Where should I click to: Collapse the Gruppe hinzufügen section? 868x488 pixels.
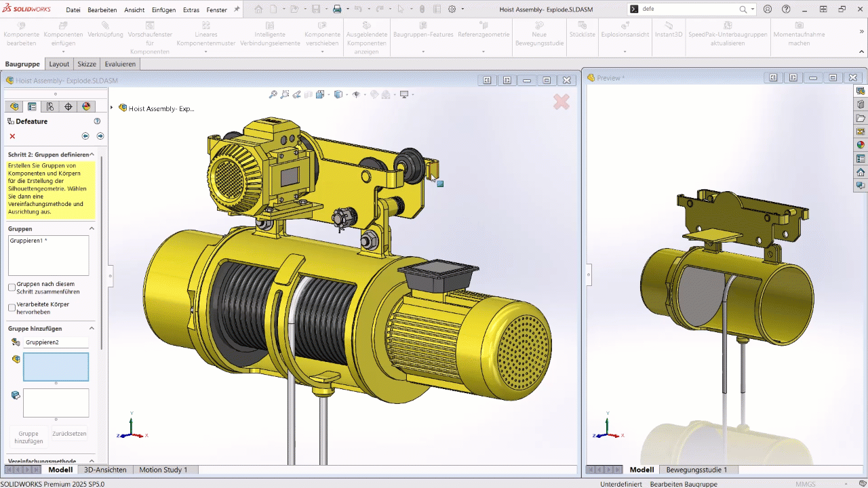coord(92,328)
